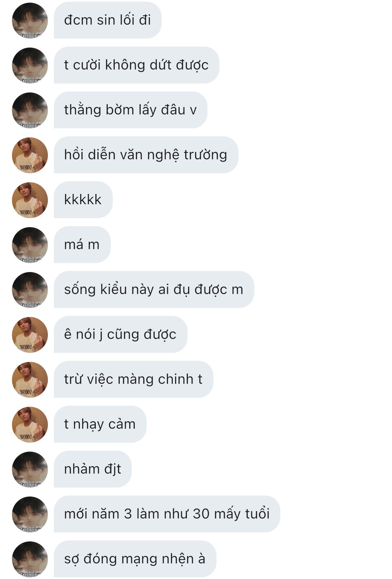Select the "t cười không dứt được" message bubble
The image size is (392, 579).
click(136, 65)
